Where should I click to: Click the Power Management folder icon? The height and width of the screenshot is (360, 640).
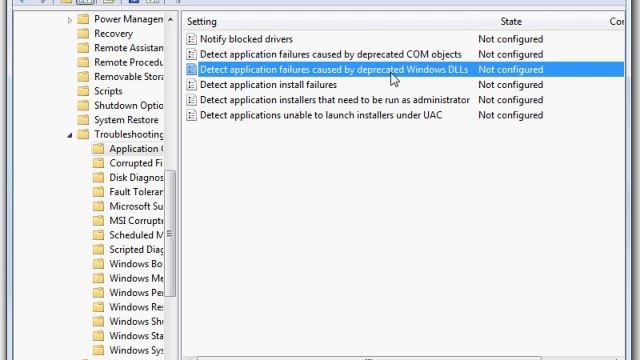(83, 19)
